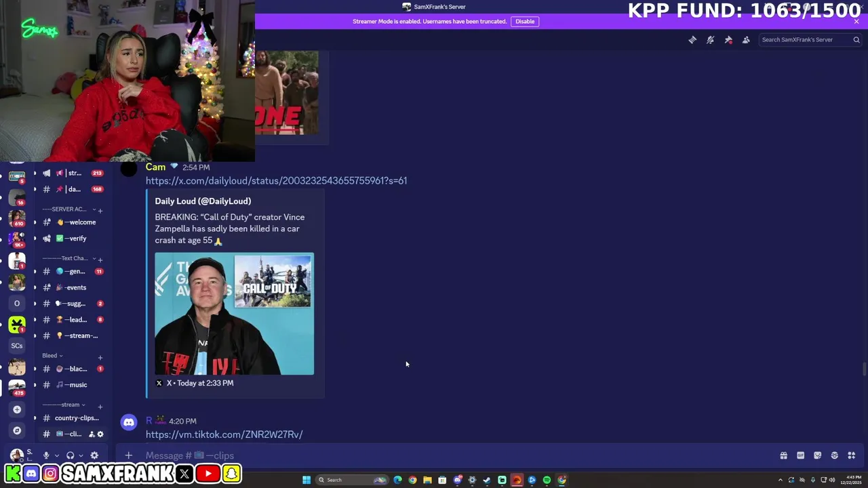Open the apps launcher icon in message bar

tap(852, 455)
